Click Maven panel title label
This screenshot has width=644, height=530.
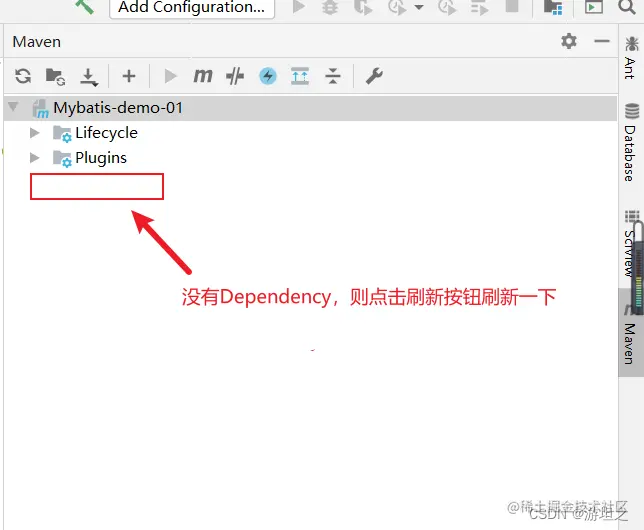pyautogui.click(x=37, y=42)
